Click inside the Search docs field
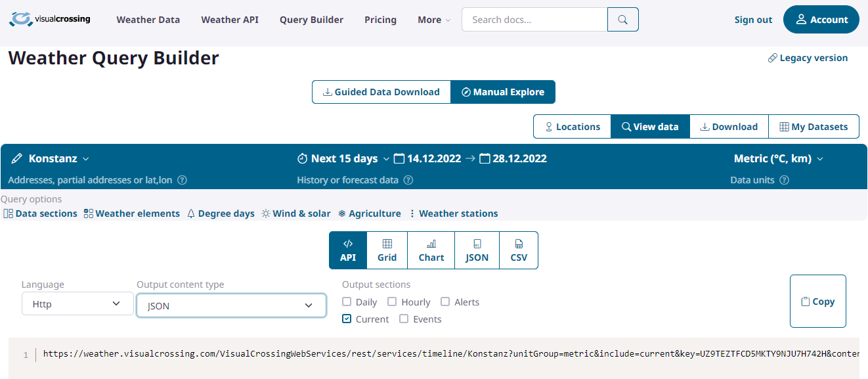The image size is (868, 379). tap(534, 20)
